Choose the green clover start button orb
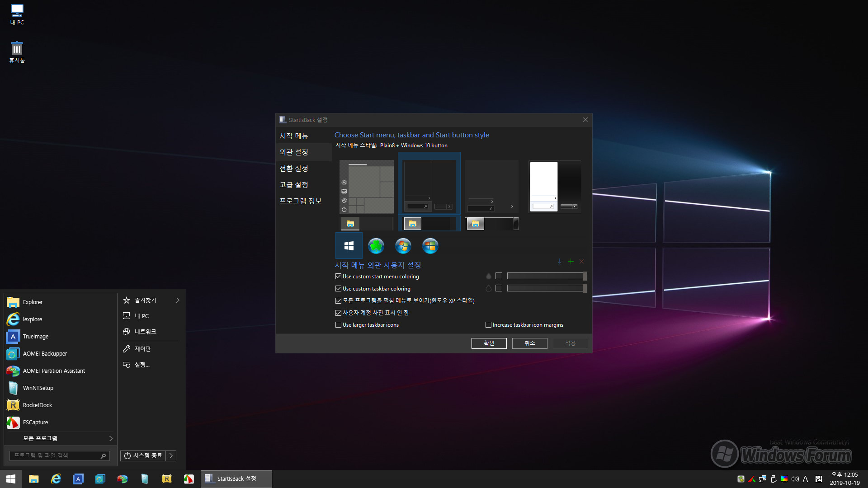Screen dimensions: 868x488 [x=376, y=246]
